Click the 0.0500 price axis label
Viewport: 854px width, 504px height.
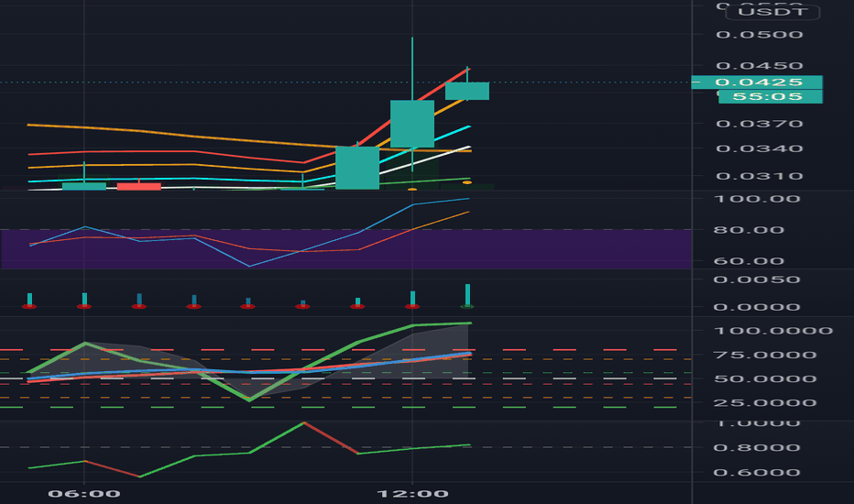click(760, 35)
